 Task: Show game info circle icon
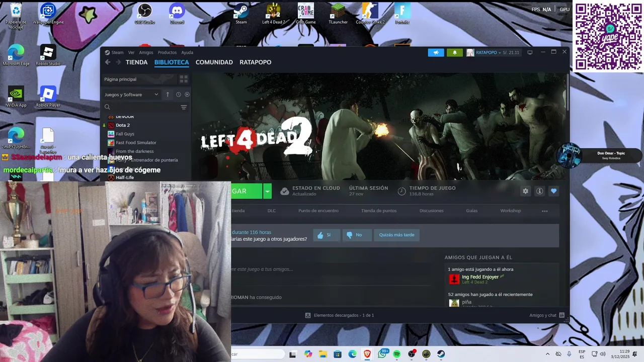[539, 191]
